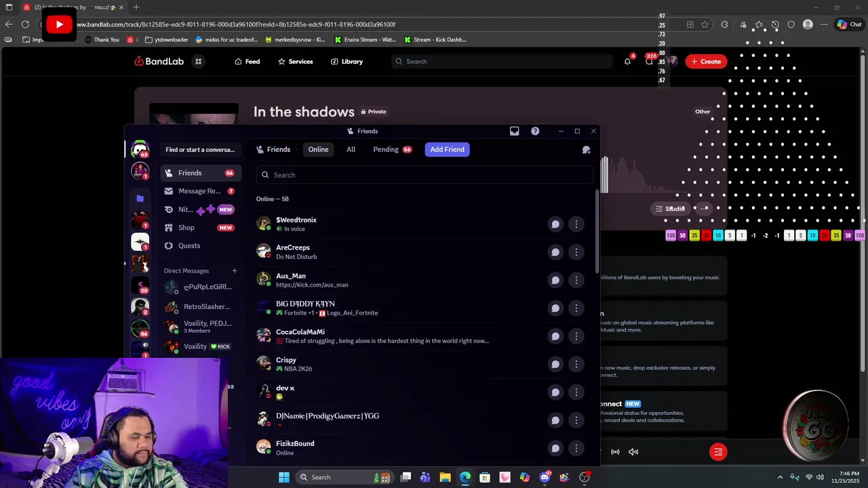Message DJNamie|ProdigyGamerz|YGG with chat icon

coord(555,420)
